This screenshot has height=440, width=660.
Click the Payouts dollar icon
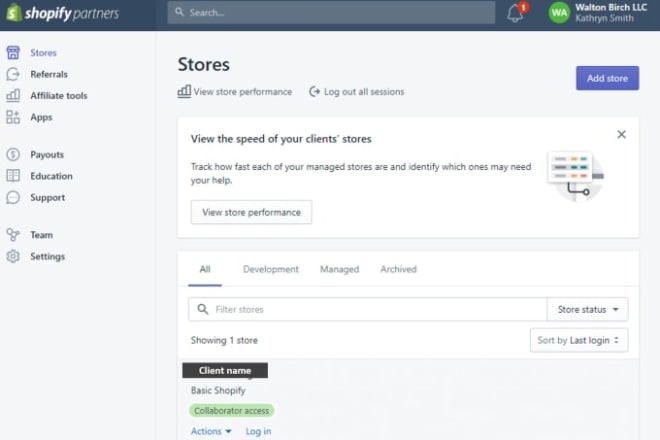click(x=13, y=155)
